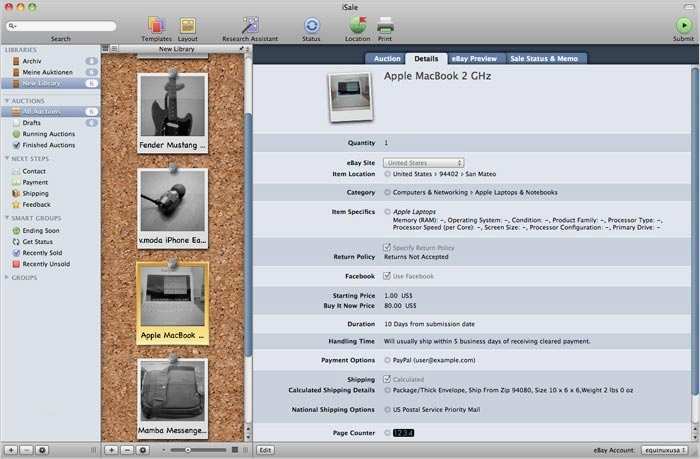This screenshot has height=459, width=700.
Task: Open the Location globe icon
Action: pyautogui.click(x=358, y=25)
